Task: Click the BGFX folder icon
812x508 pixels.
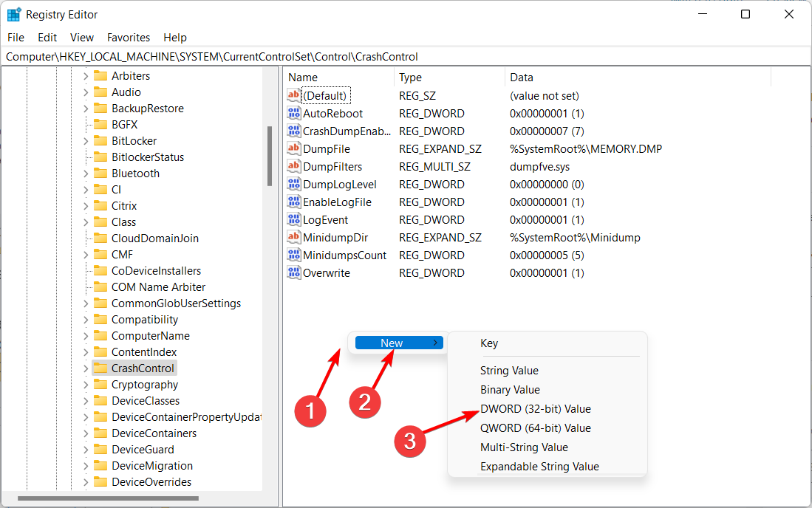Action: pos(100,125)
